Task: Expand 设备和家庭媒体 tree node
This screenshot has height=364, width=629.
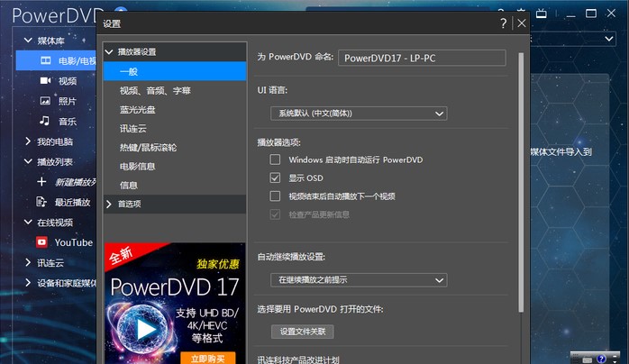Action: [x=28, y=283]
